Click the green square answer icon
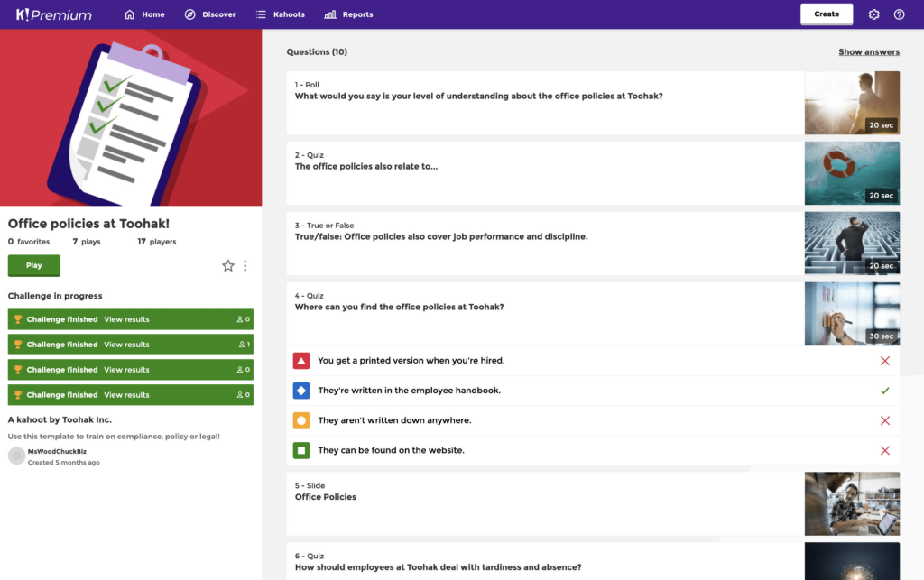Viewport: 924px width, 580px height. [x=301, y=450]
